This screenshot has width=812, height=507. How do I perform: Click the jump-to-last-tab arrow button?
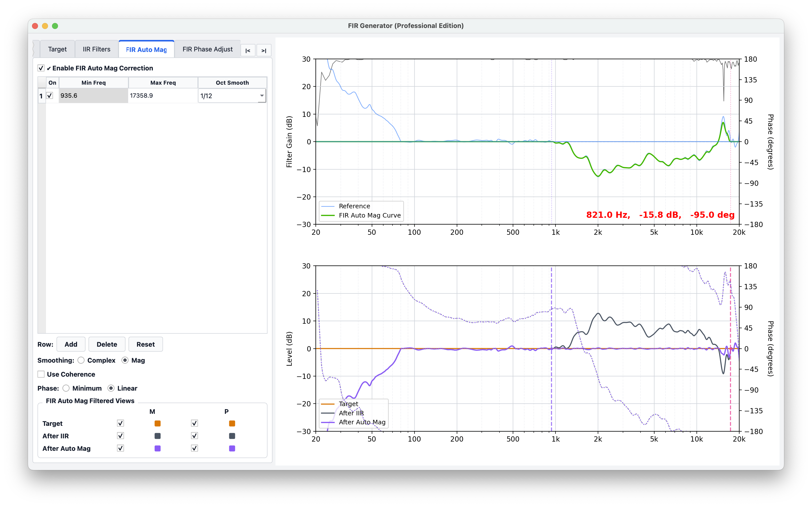point(264,51)
